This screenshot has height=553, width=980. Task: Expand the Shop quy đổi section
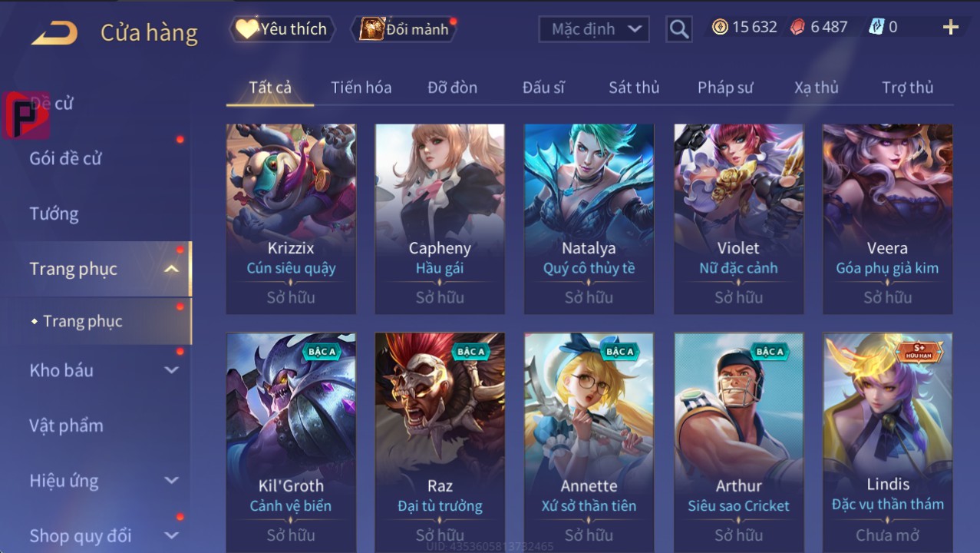click(x=172, y=535)
